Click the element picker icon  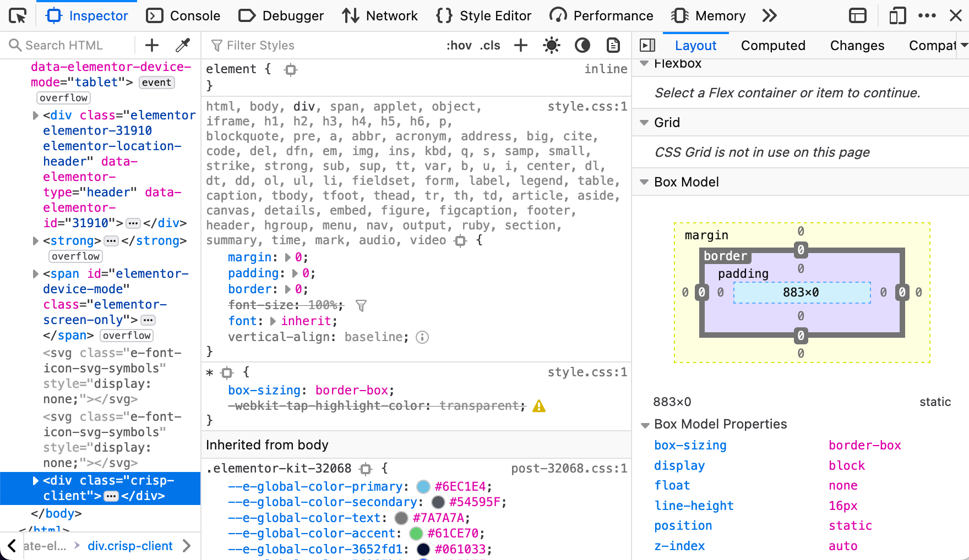coord(18,16)
